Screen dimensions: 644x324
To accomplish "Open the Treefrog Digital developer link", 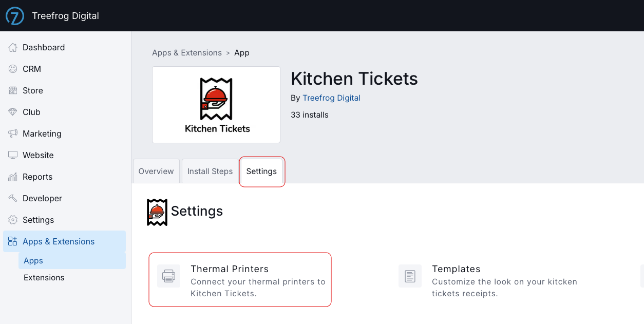I will (x=331, y=98).
